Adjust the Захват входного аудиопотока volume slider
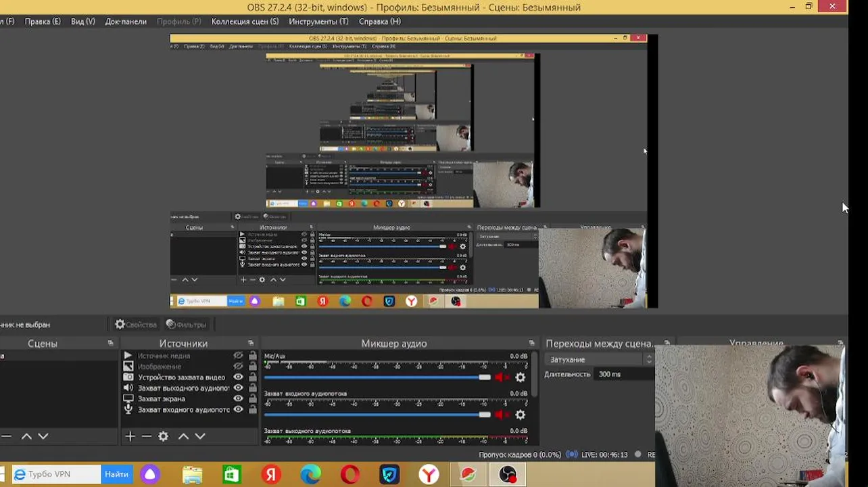 [377, 415]
